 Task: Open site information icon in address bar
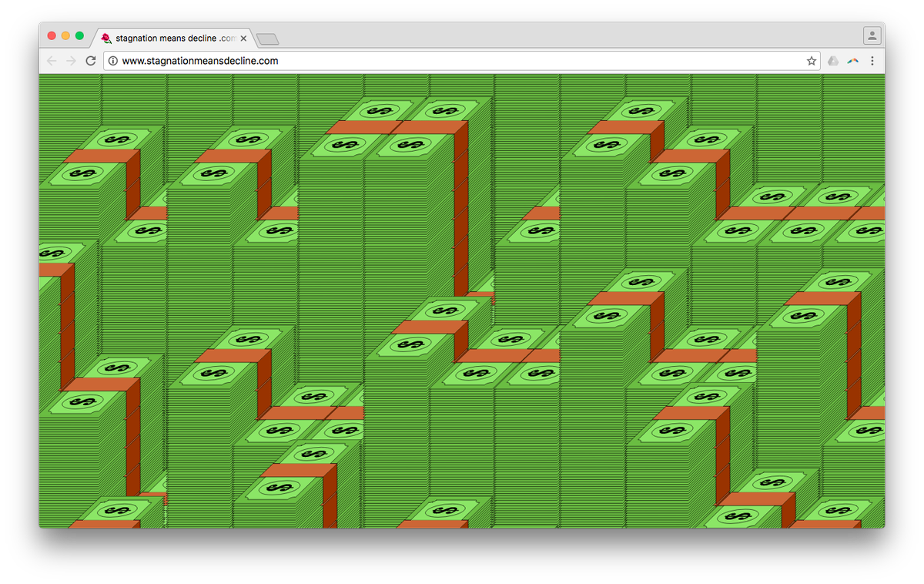tap(113, 61)
